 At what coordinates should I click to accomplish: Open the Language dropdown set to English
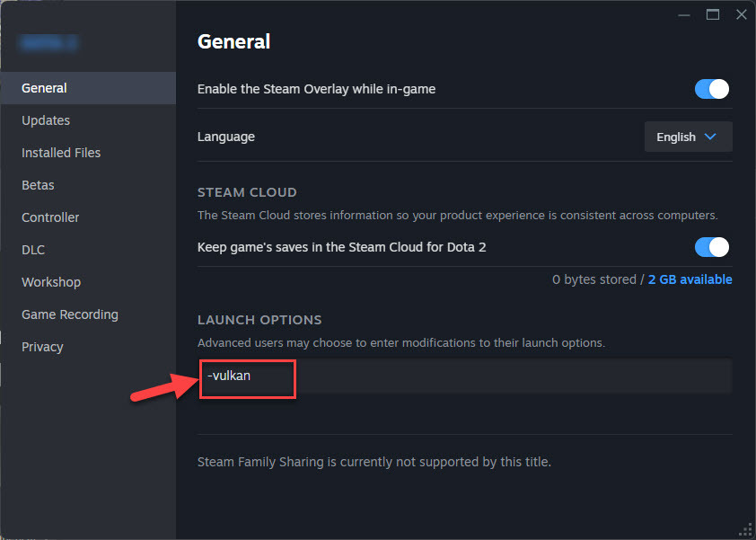(688, 137)
